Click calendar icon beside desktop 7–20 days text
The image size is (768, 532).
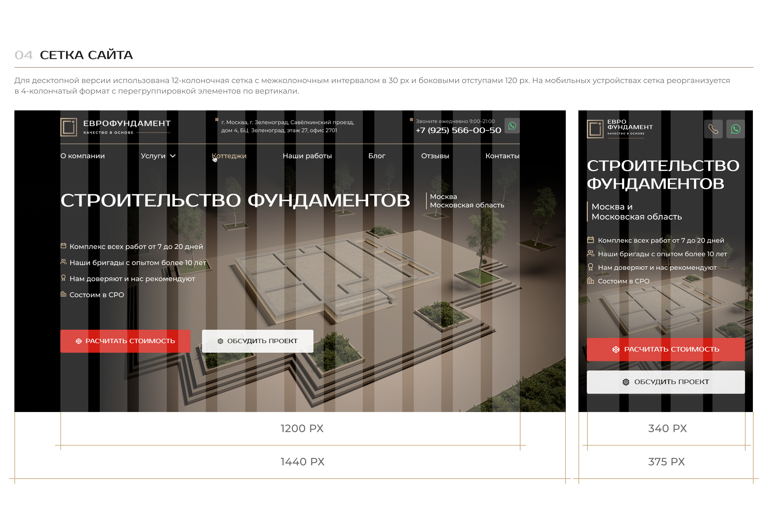tap(63, 246)
